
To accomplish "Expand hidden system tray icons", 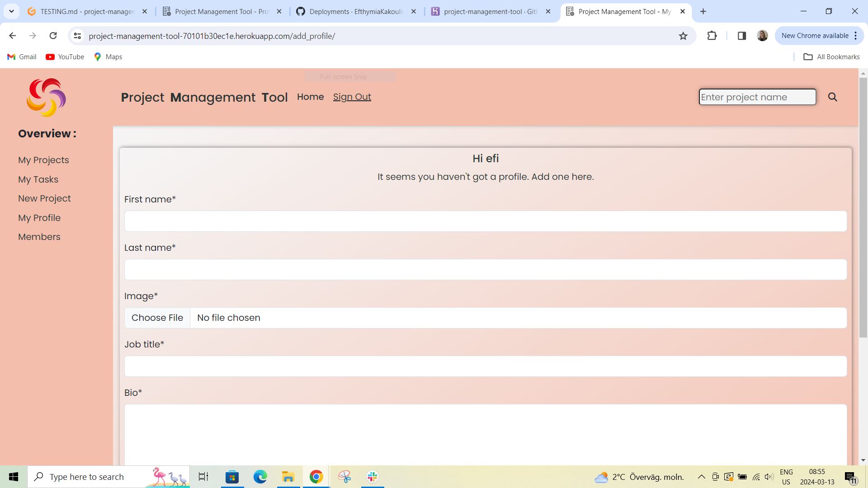I will click(701, 476).
